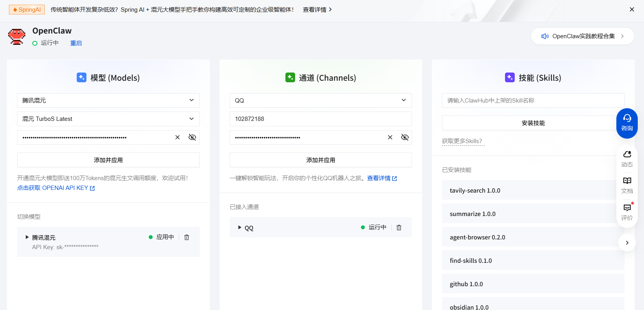The image size is (644, 310).
Task: Click the speaker icon in tutorial button
Action: pos(545,36)
